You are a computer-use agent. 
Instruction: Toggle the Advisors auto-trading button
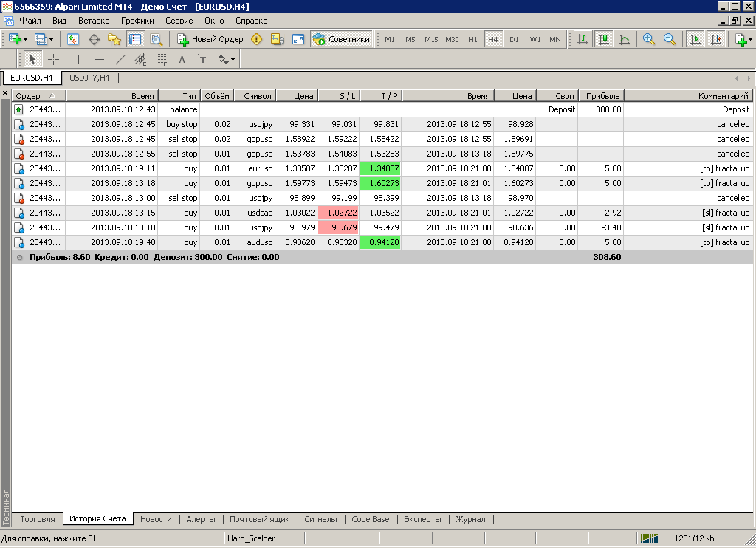click(x=341, y=39)
